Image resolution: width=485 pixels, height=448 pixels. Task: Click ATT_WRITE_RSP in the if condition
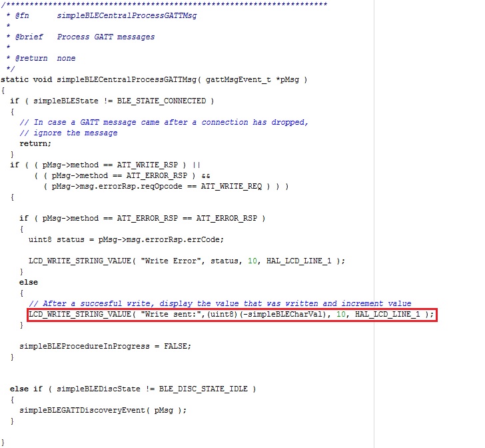pos(147,165)
